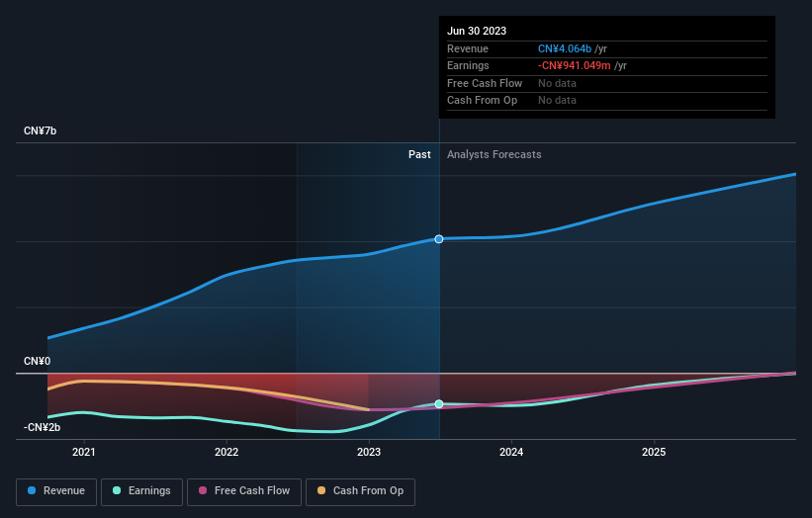812x518 pixels.
Task: Click the -CN¥941.049m earnings value in tooltip
Action: [575, 65]
